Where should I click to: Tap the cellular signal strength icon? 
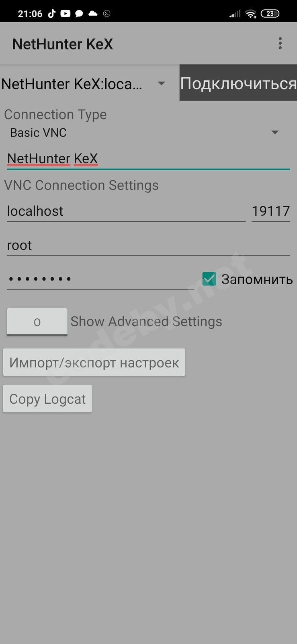click(235, 14)
